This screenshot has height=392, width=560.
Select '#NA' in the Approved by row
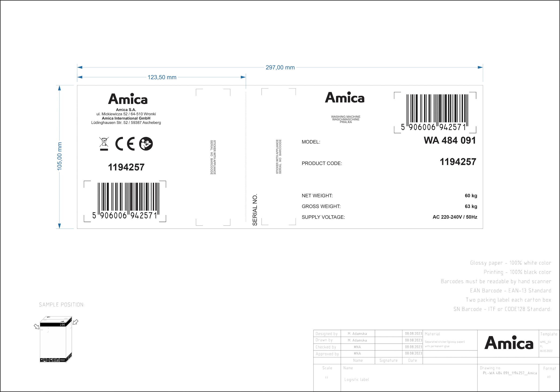(357, 353)
